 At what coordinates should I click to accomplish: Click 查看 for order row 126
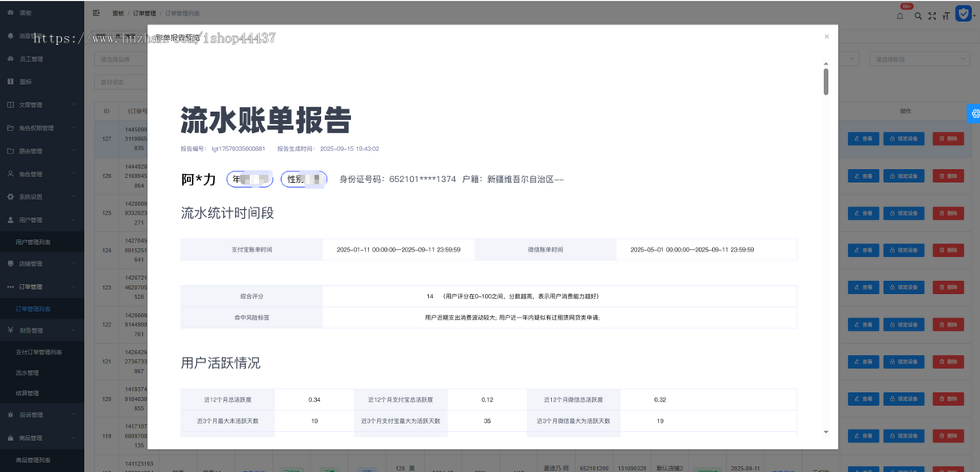click(x=863, y=176)
